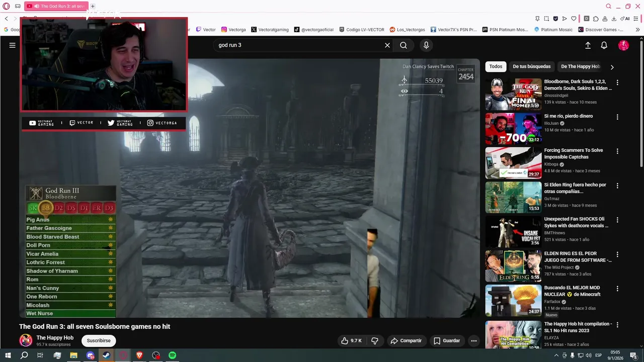
Task: Open Opera easy setup sliders icon
Action: pyautogui.click(x=635, y=19)
